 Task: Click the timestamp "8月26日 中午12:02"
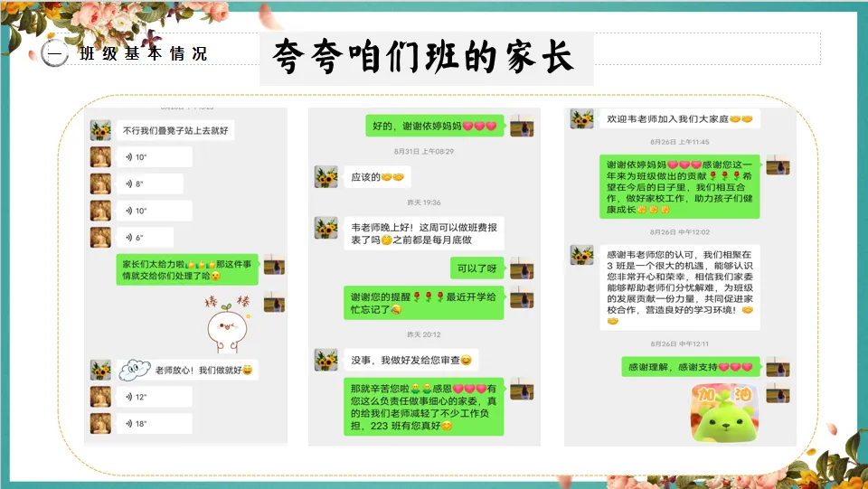point(680,232)
